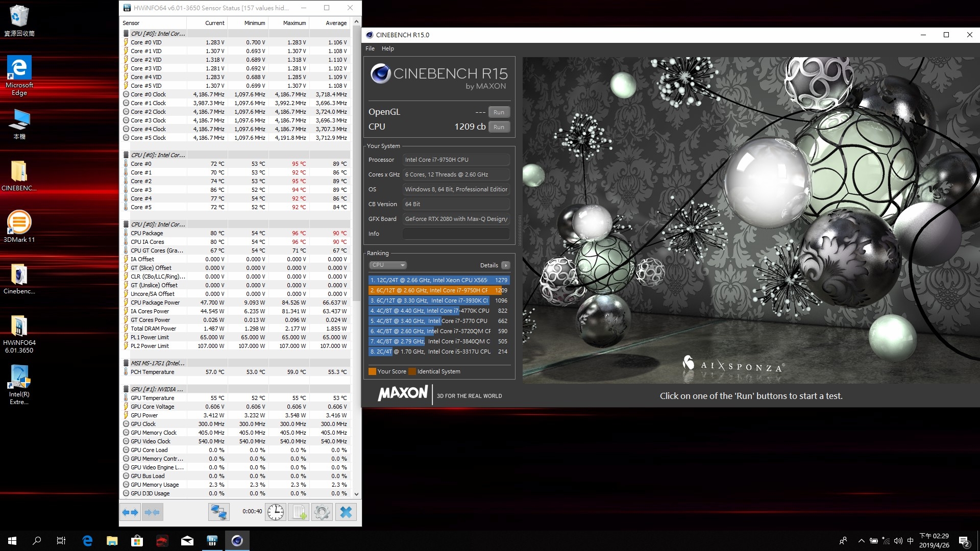The image size is (980, 551).
Task: Switch to HWiNFO taskbar icon
Action: pos(212,541)
